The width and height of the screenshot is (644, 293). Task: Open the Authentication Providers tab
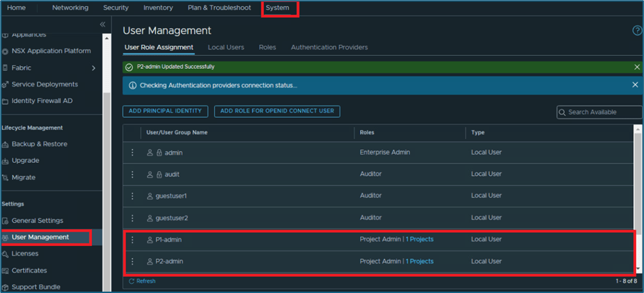[x=329, y=48]
